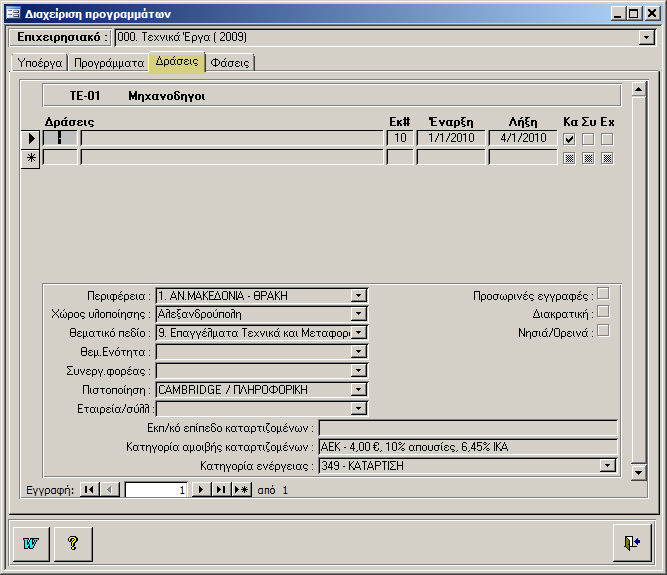Go to the first record navigation arrow
667x575 pixels.
click(89, 490)
